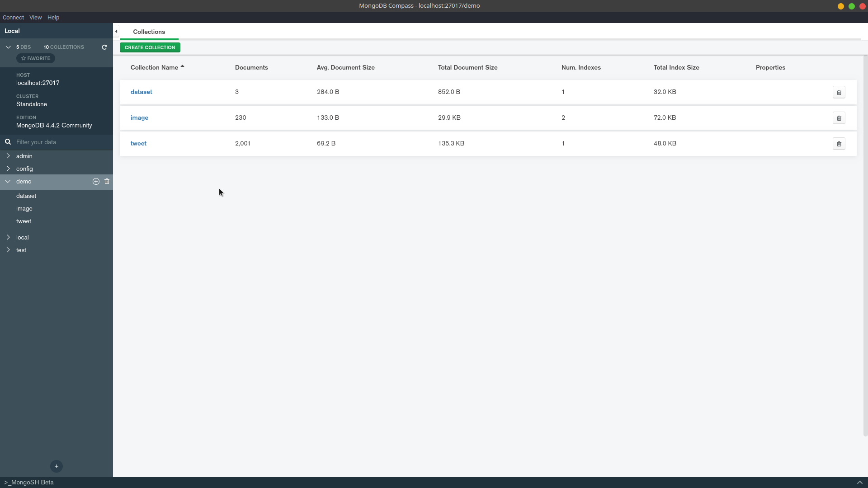The image size is (868, 488).
Task: Add a collection to demo via plus icon
Action: click(96, 181)
